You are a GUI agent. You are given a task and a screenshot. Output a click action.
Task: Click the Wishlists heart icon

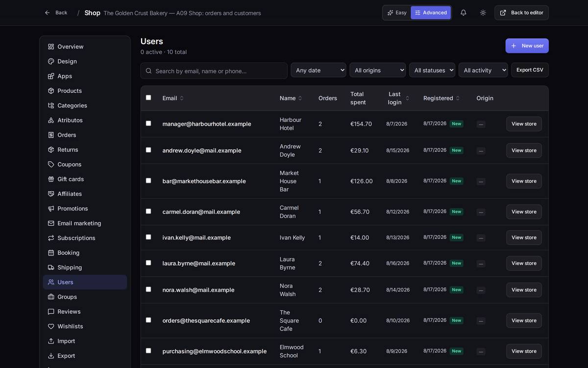click(x=51, y=326)
